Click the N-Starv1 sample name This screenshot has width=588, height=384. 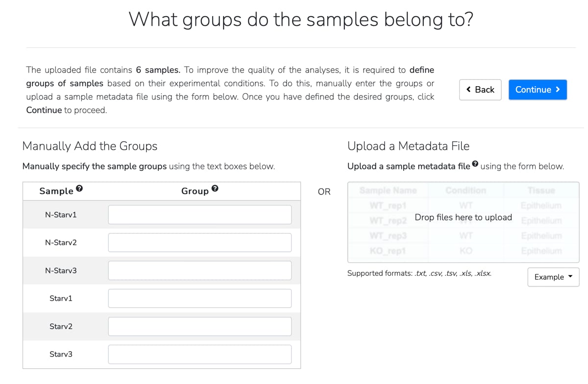61,215
